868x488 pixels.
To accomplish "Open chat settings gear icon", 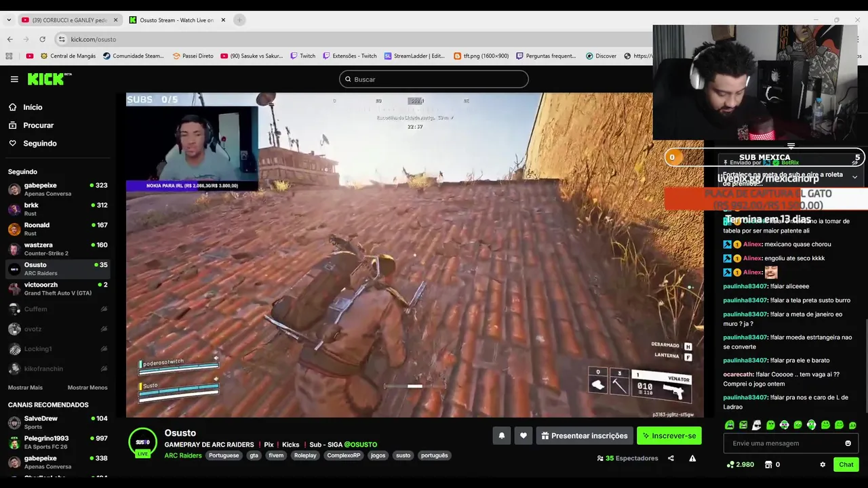I will tap(823, 464).
